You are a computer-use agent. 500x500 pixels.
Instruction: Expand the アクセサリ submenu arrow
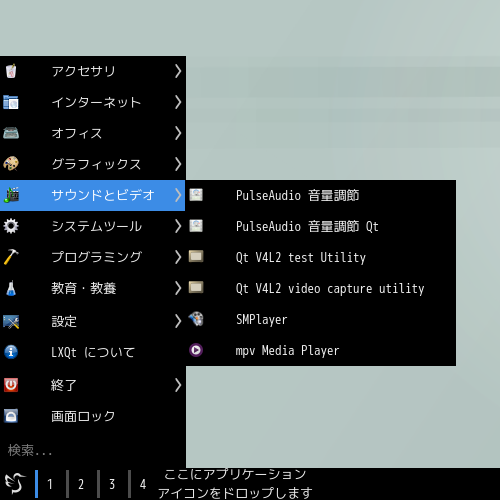pos(178,71)
